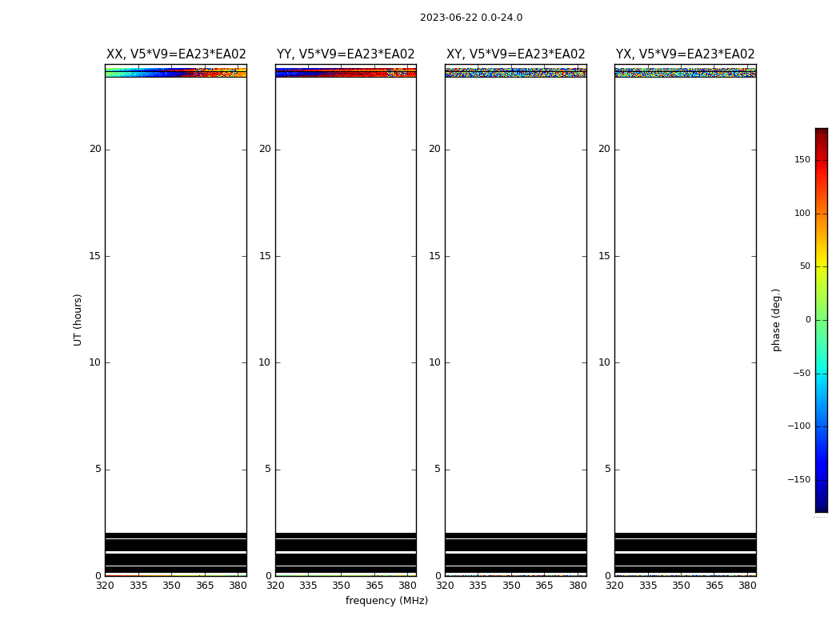The width and height of the screenshot is (840, 640).
Task: Click XY panel's '335' frequency tick label
Action: coord(478,586)
